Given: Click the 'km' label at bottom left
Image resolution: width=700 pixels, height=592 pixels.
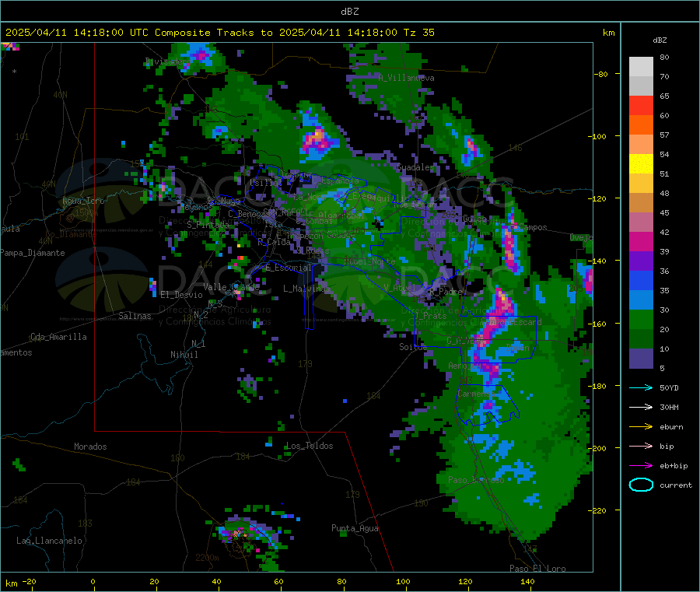Looking at the screenshot, I should click(11, 583).
